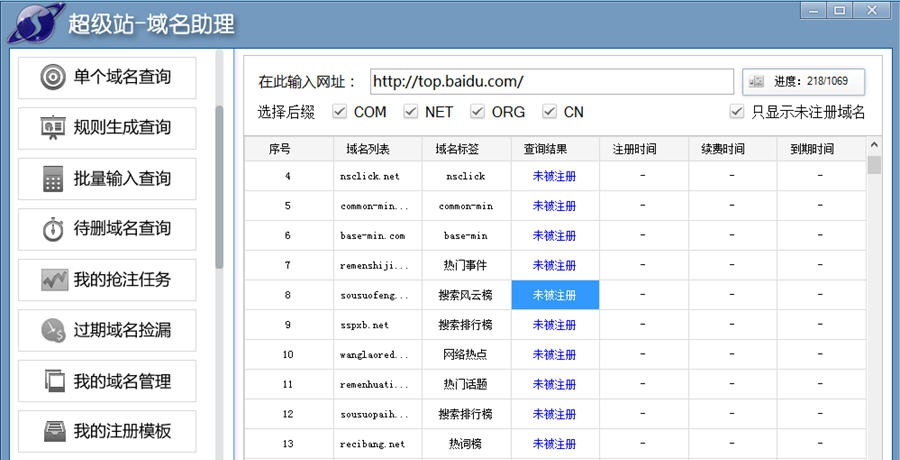Toggle the ORG suffix checkbox

point(478,111)
